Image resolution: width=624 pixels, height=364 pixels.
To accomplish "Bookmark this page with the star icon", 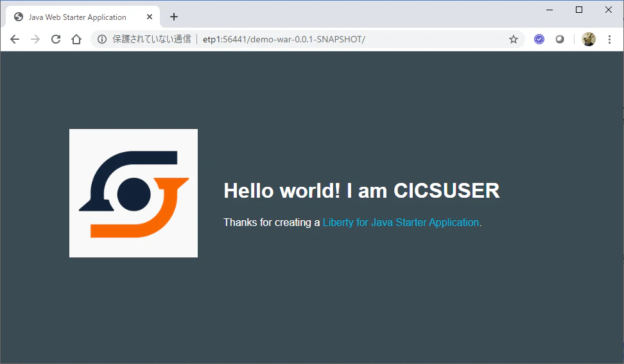I will 514,39.
